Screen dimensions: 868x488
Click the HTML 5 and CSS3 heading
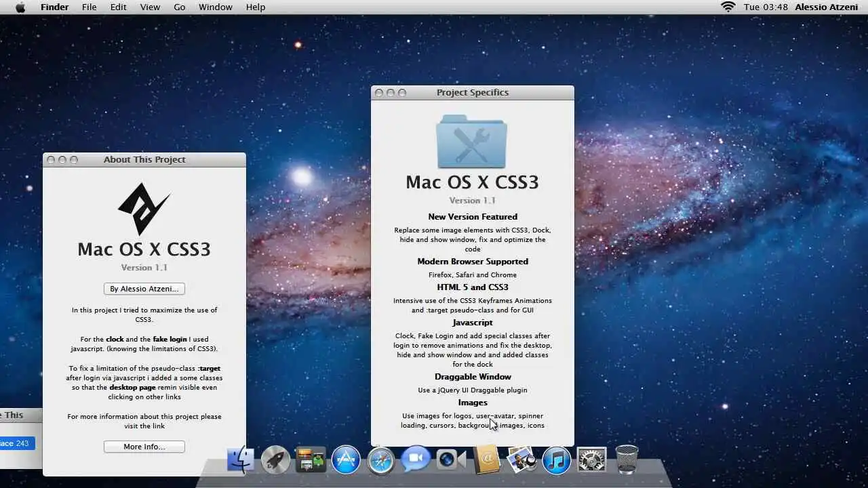click(473, 287)
